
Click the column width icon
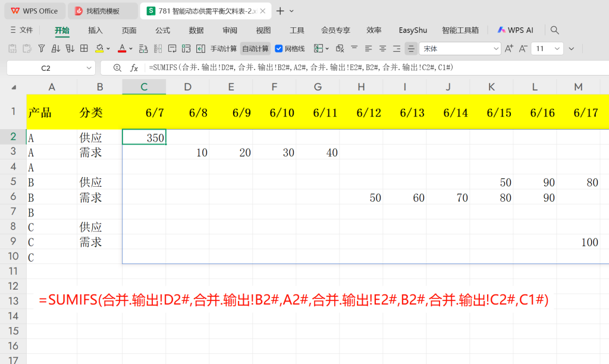158,49
